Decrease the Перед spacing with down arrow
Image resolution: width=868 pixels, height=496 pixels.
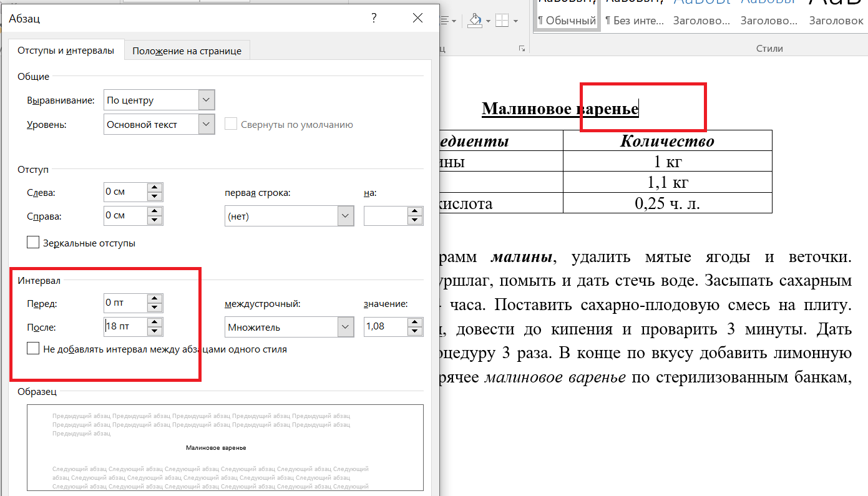(x=155, y=307)
